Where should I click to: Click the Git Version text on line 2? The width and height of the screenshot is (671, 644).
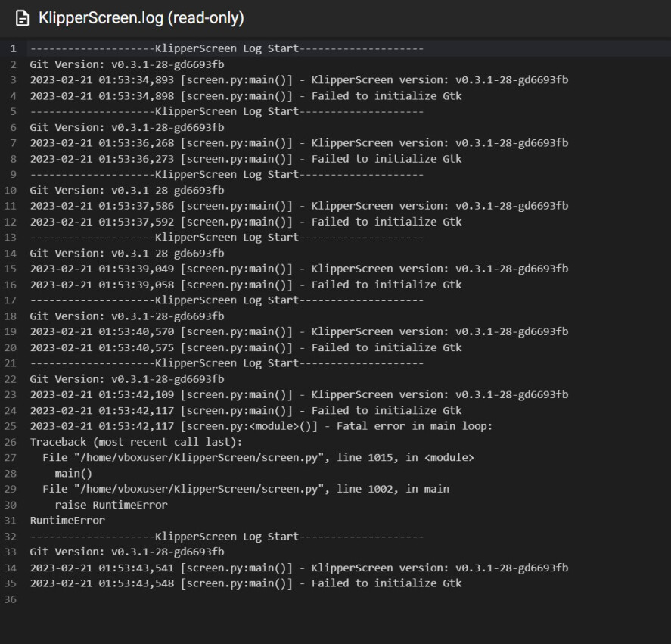tap(127, 64)
